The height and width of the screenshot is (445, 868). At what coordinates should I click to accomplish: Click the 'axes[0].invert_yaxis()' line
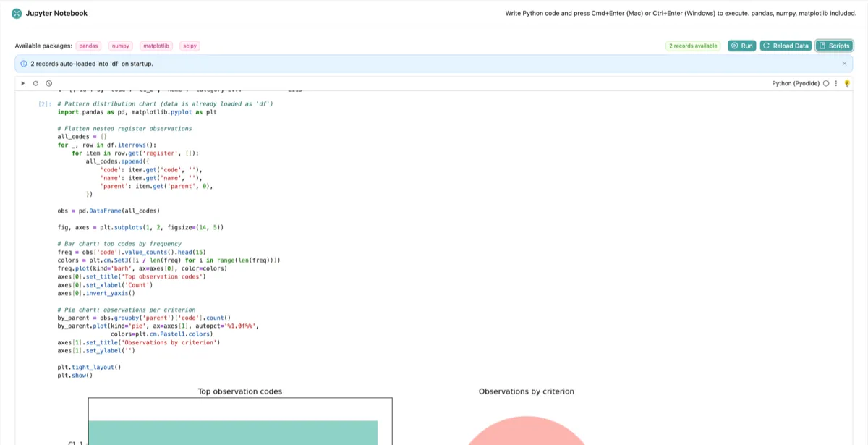point(96,293)
